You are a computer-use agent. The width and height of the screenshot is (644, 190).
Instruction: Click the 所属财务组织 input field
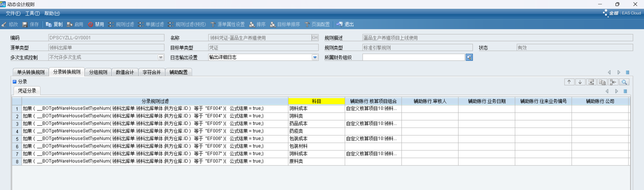tap(413, 57)
